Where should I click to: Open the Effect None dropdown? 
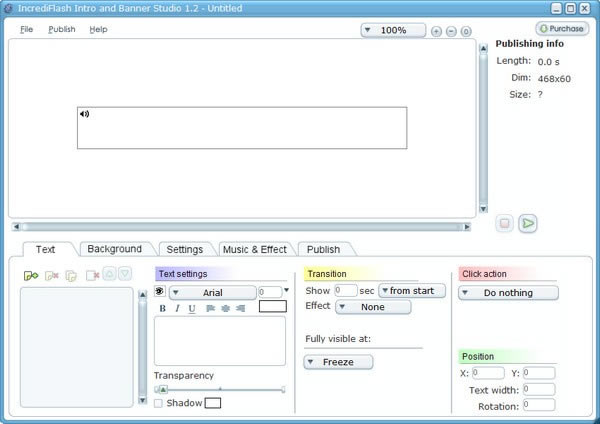coord(372,307)
